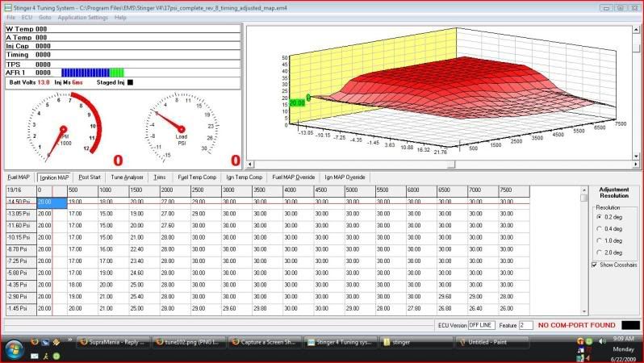644x363 pixels.
Task: Click the ECU Version OFF LINE field
Action: tap(481, 325)
